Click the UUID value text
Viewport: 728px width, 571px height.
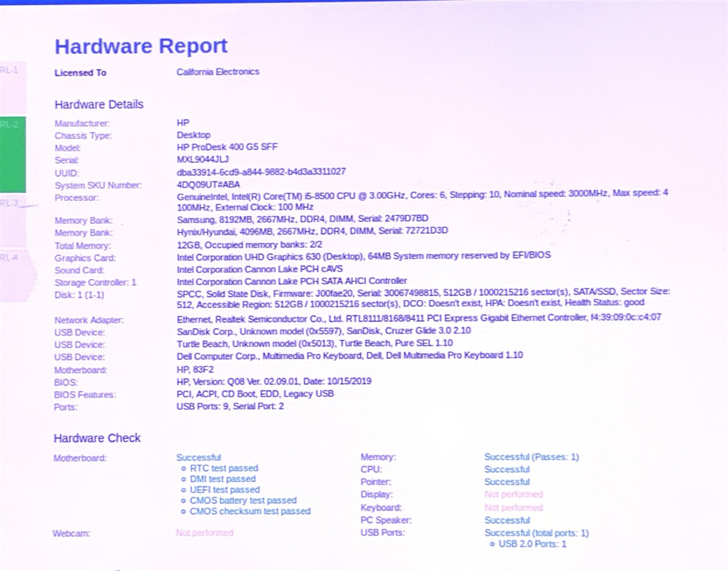click(x=261, y=172)
